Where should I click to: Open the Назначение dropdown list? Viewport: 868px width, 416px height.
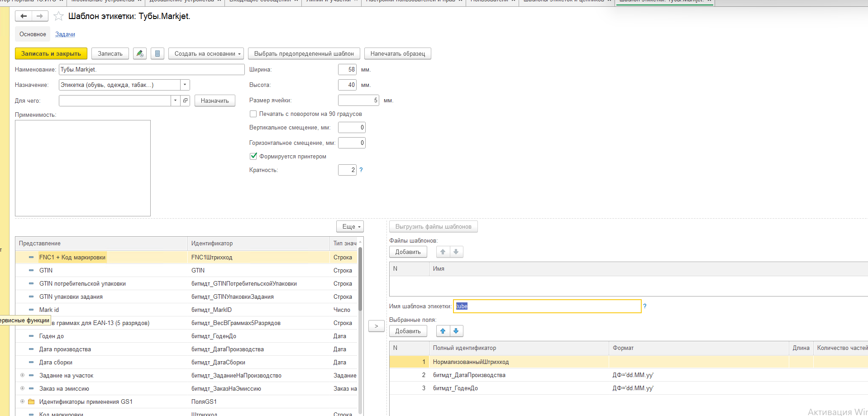185,85
